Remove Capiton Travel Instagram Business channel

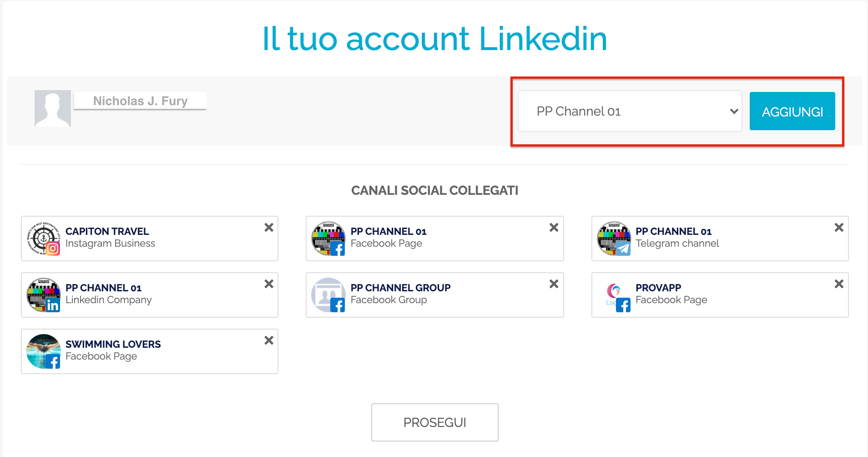269,228
